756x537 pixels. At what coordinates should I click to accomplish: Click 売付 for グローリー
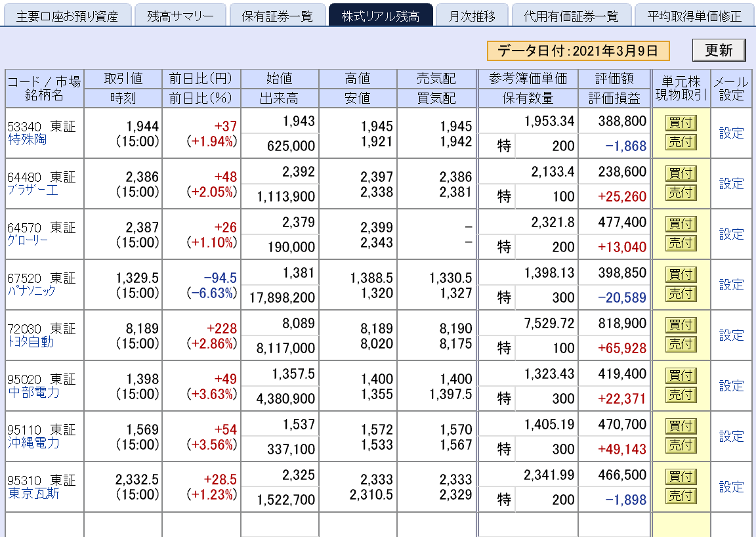[x=681, y=243]
